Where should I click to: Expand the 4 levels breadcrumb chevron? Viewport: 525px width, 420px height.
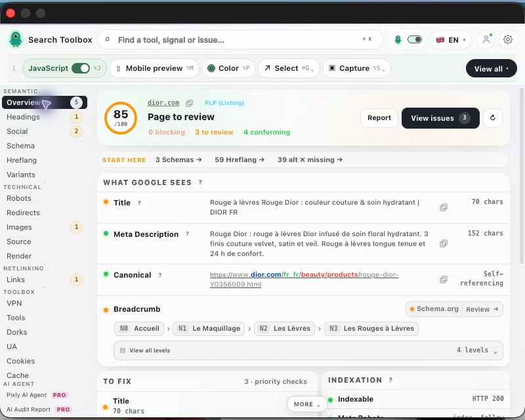coord(495,351)
